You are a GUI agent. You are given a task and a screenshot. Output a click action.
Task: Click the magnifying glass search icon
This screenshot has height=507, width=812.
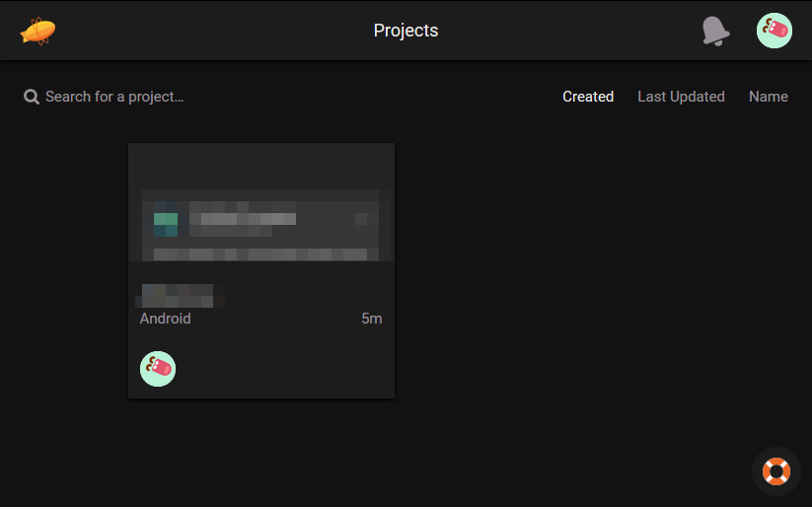point(32,97)
